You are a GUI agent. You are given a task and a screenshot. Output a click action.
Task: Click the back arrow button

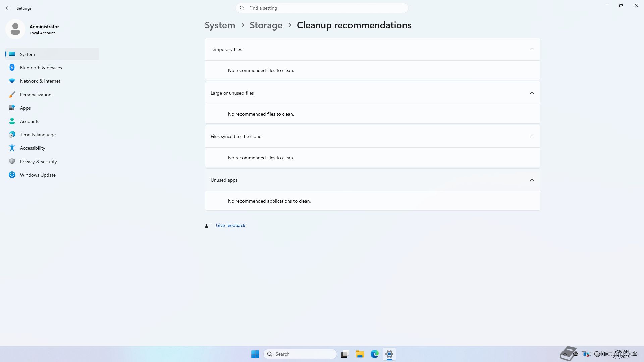point(8,8)
